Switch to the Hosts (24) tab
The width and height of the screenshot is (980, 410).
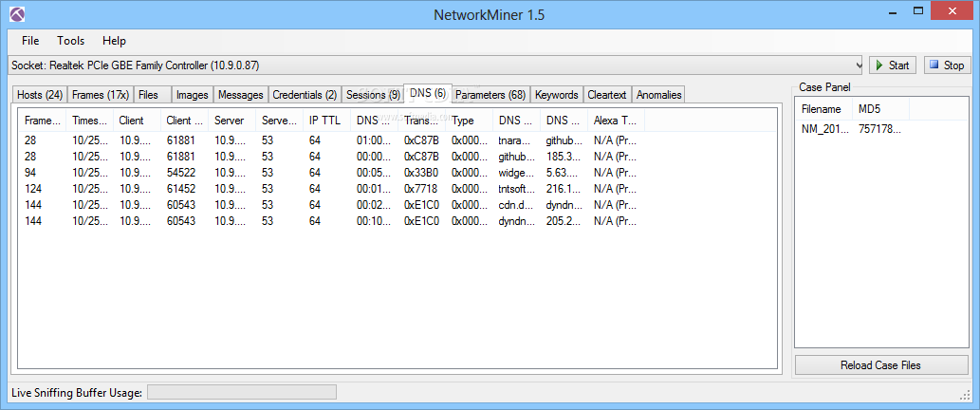40,95
